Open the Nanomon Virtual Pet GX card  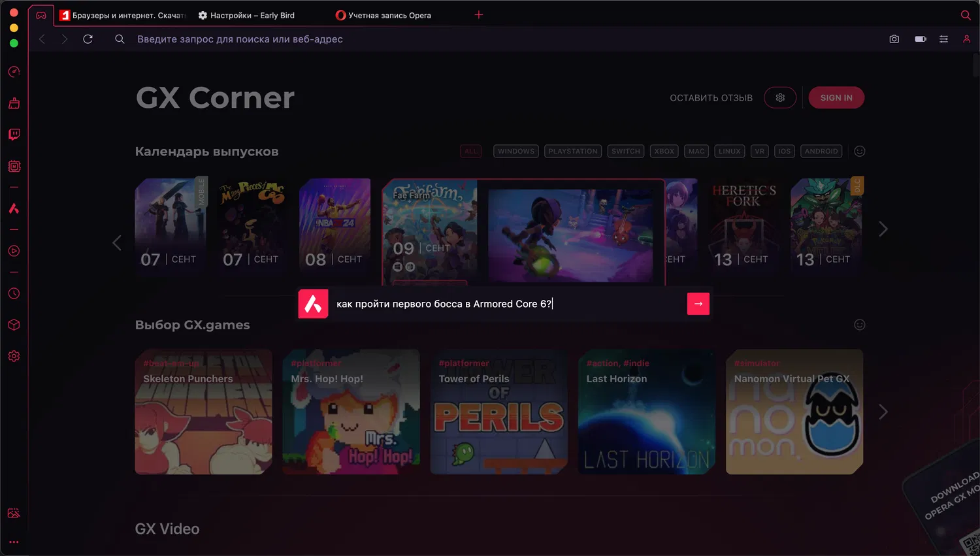coord(794,412)
